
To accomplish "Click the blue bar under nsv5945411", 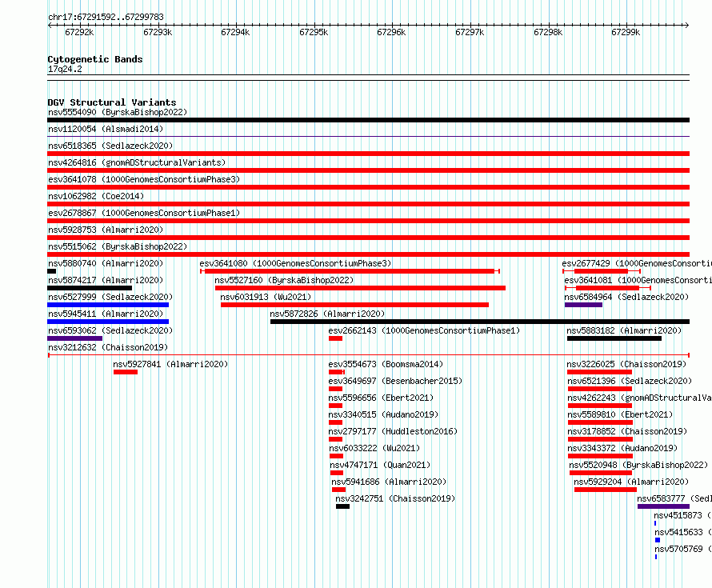I will coord(108,322).
